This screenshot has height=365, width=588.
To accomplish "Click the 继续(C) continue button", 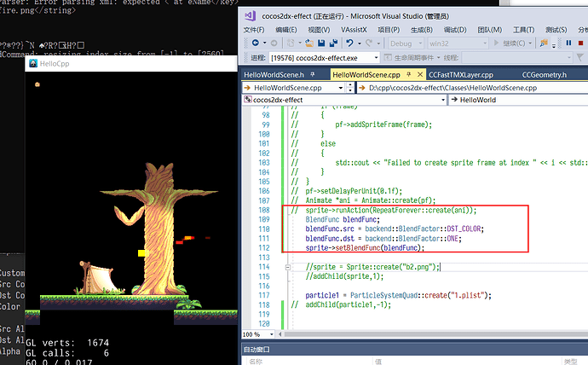I will [510, 43].
